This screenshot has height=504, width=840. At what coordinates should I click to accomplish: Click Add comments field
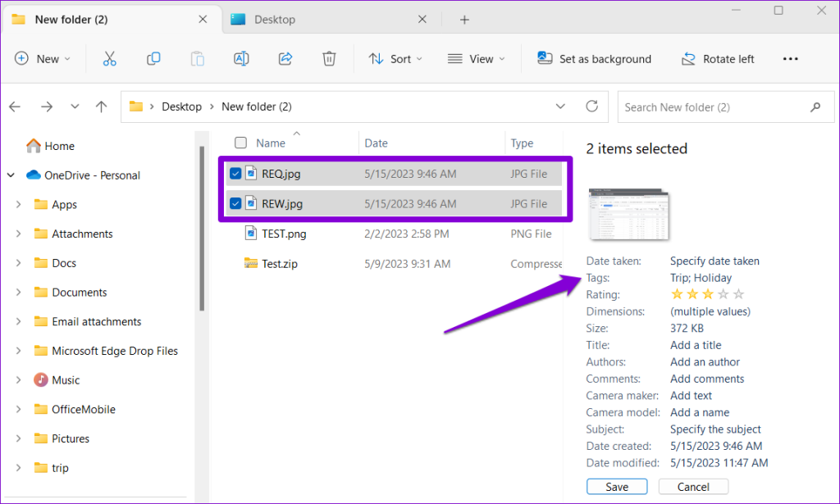tap(706, 379)
